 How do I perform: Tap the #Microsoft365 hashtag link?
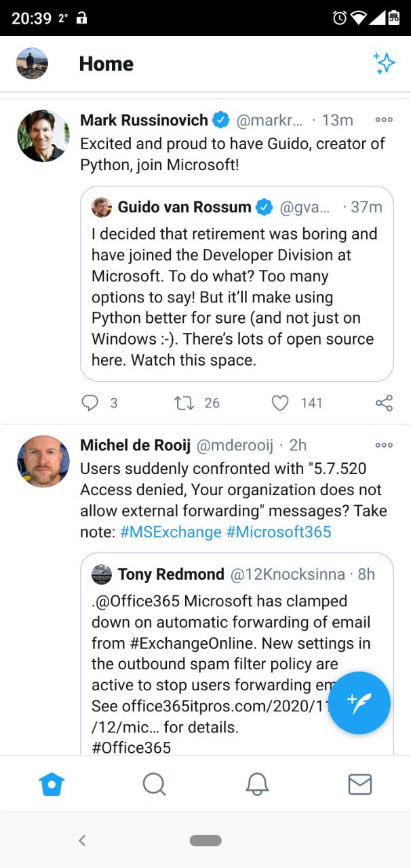coord(279,532)
